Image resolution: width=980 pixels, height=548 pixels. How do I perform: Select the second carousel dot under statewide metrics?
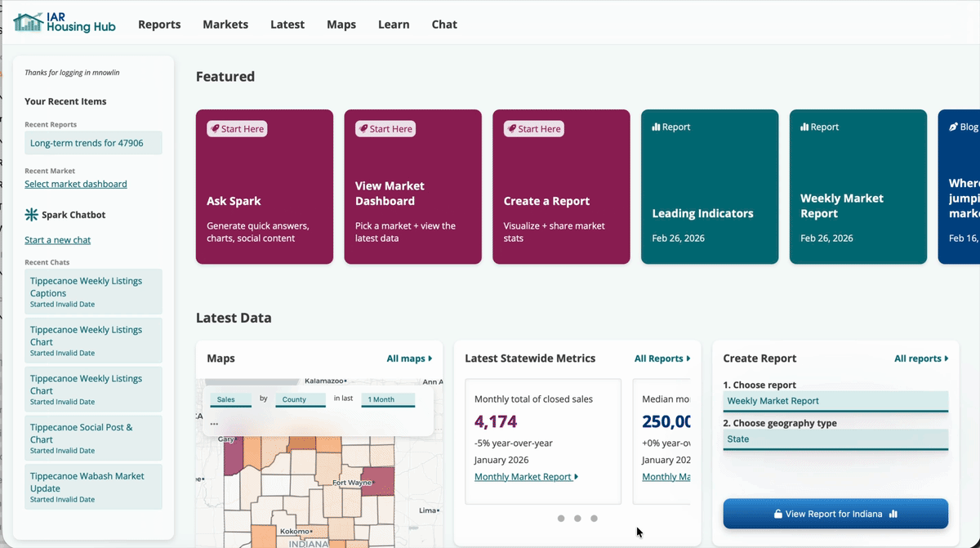[577, 518]
